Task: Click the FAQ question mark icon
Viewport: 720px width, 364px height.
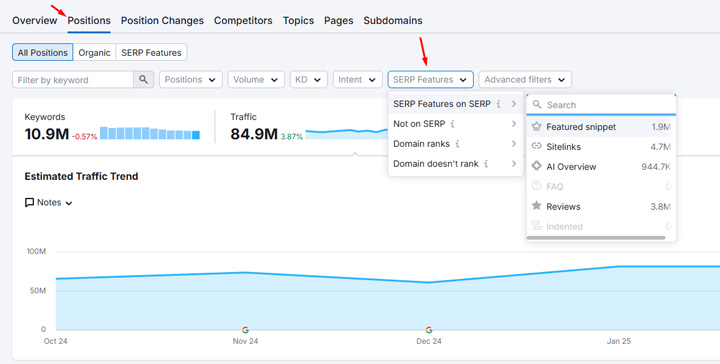Action: [x=536, y=186]
